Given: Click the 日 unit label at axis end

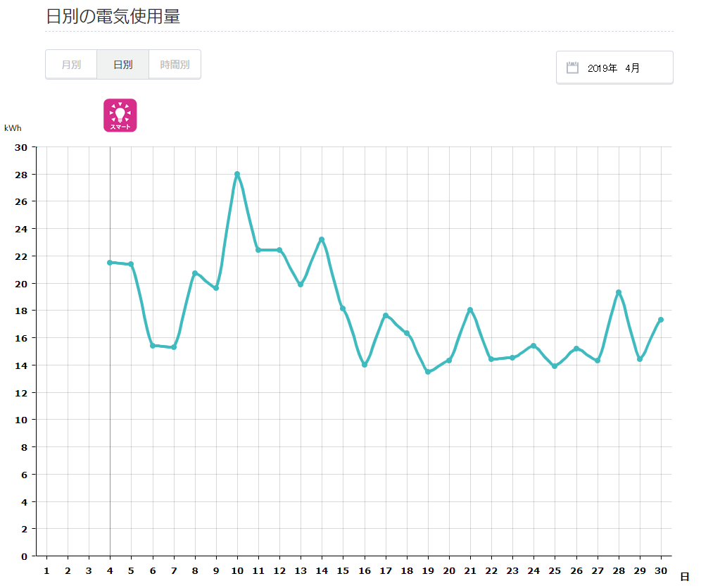Looking at the screenshot, I should [x=685, y=577].
